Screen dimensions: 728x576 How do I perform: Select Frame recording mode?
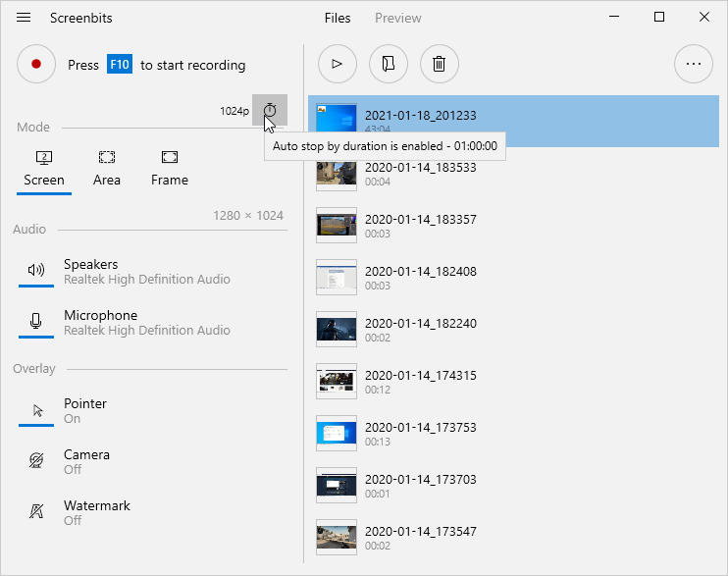[170, 170]
